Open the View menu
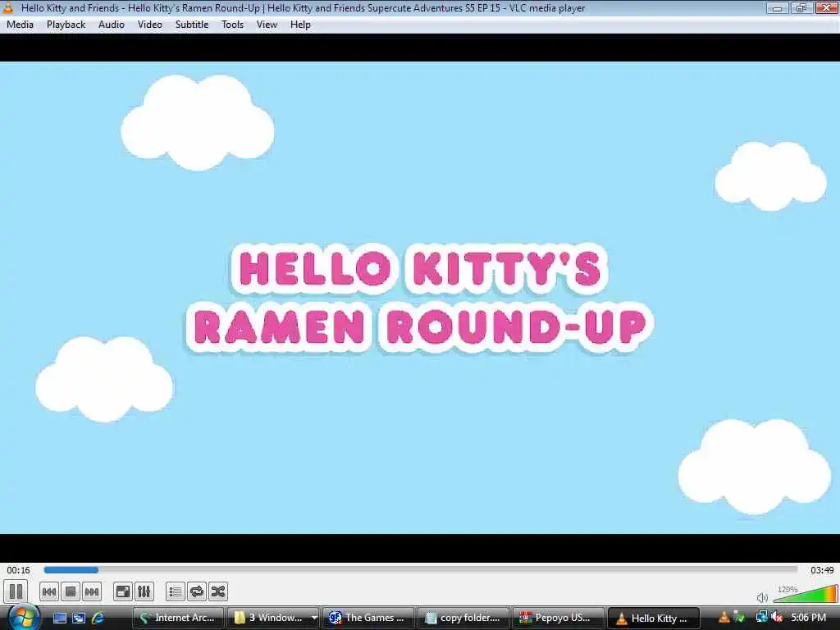Screen dimensions: 840x630 267,25
